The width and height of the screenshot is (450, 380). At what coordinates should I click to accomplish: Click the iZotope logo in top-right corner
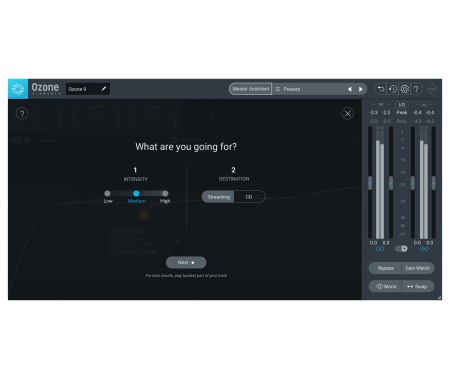pos(432,89)
